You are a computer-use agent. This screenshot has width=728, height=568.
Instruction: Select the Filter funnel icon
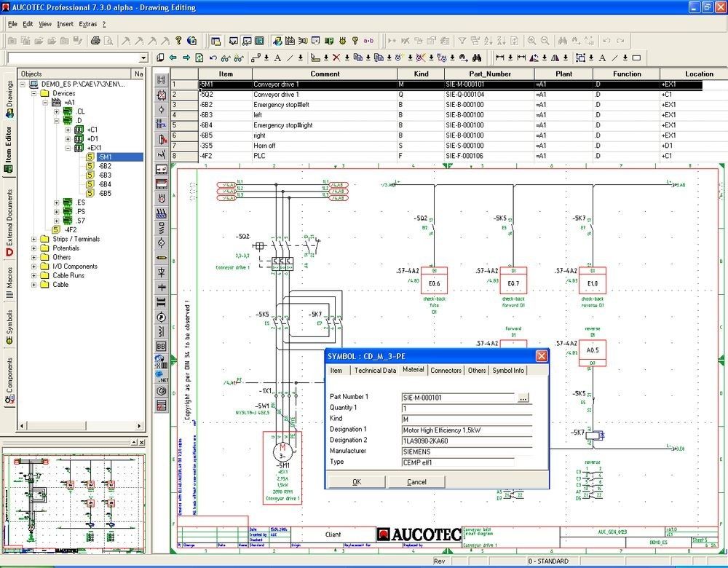click(462, 41)
